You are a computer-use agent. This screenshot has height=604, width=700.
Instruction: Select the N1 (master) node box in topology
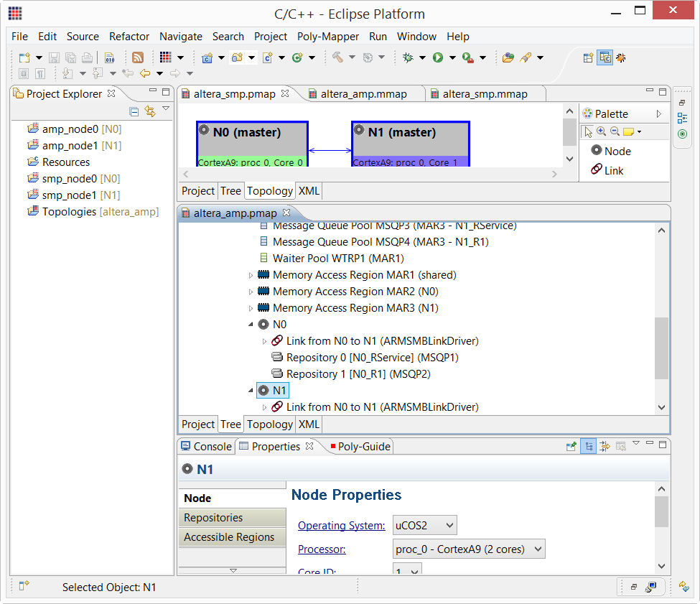(411, 144)
